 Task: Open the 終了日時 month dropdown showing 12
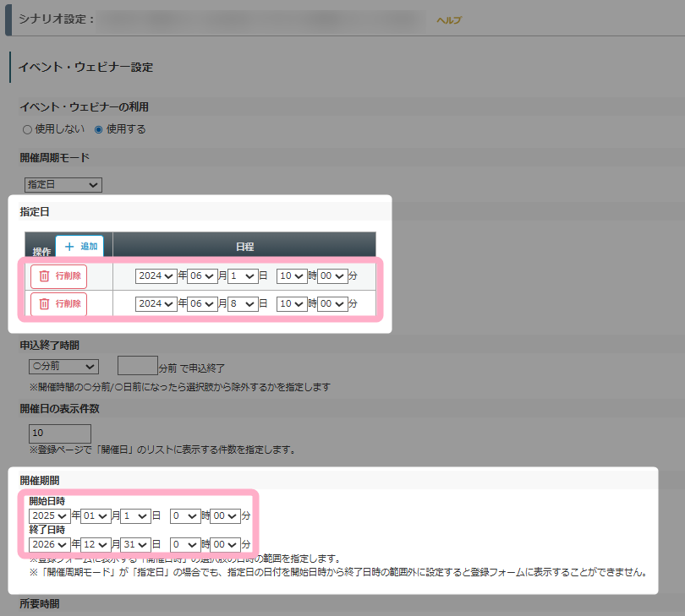(96, 545)
